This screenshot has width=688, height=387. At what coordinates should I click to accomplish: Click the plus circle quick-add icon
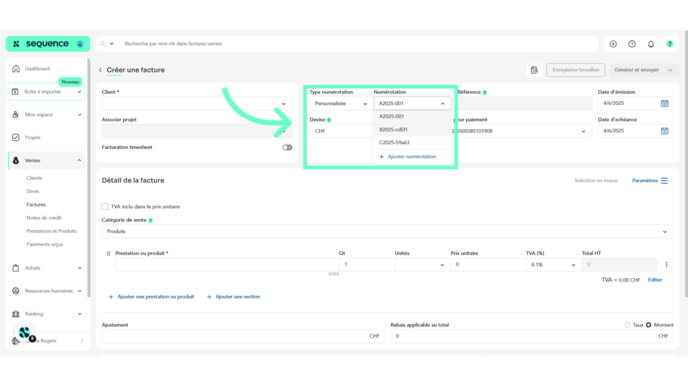tap(613, 44)
